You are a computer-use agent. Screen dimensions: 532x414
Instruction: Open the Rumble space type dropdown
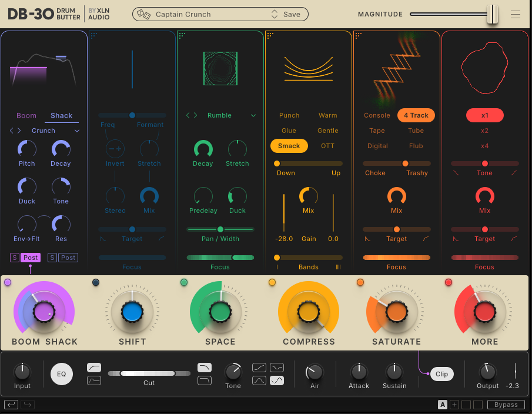click(253, 115)
